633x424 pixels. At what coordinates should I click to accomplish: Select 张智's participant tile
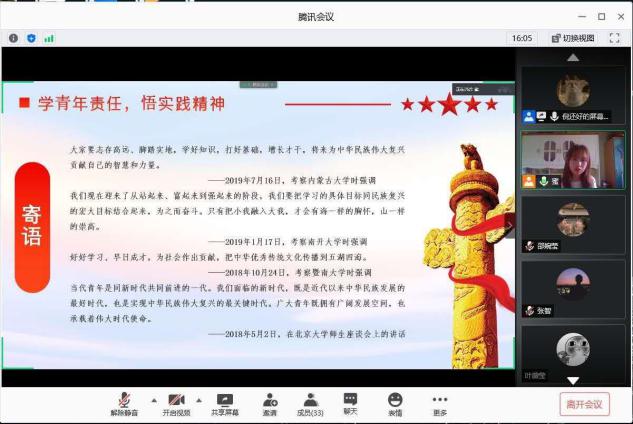coord(573,287)
